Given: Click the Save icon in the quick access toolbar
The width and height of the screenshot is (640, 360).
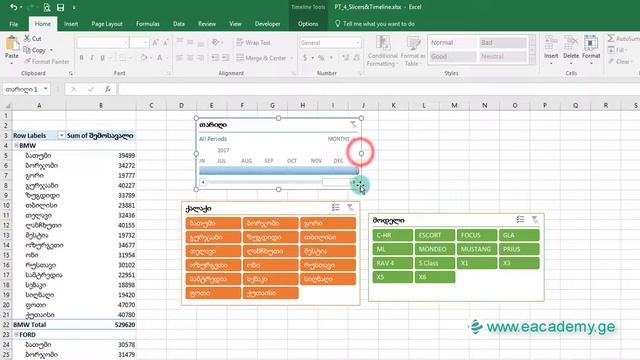Looking at the screenshot, I should 60,7.
